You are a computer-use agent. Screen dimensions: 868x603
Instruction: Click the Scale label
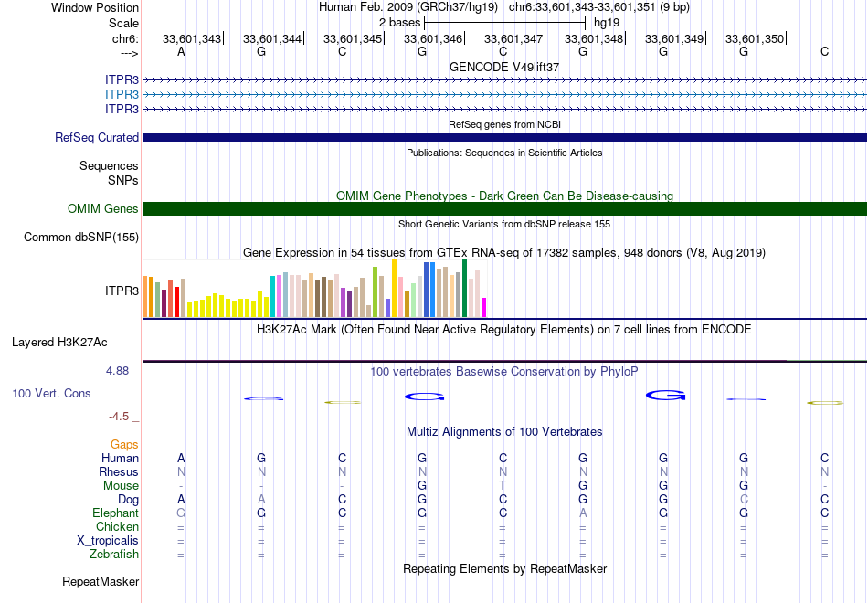pyautogui.click(x=123, y=23)
